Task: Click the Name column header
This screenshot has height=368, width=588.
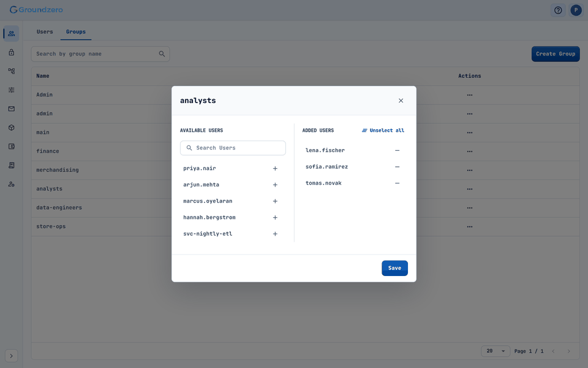Action: click(43, 76)
